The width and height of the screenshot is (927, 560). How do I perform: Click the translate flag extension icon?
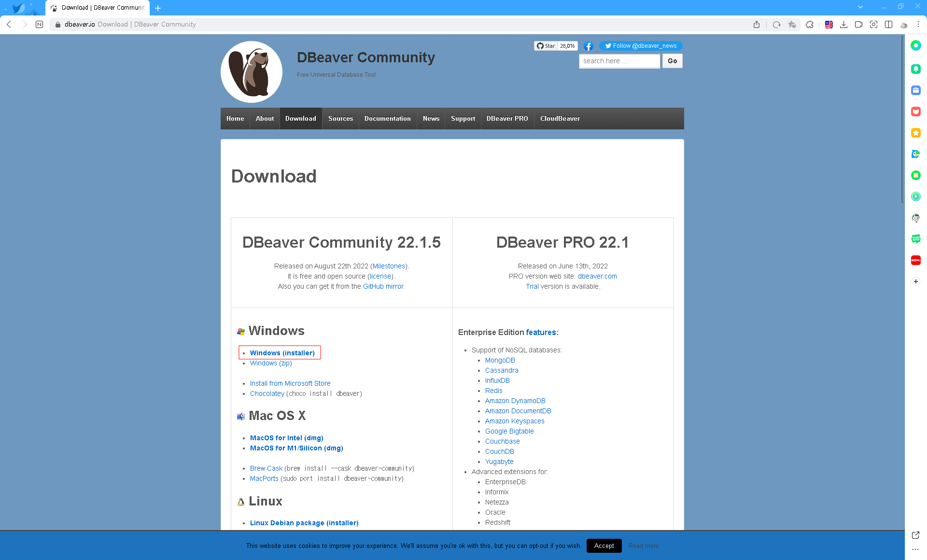coord(829,25)
